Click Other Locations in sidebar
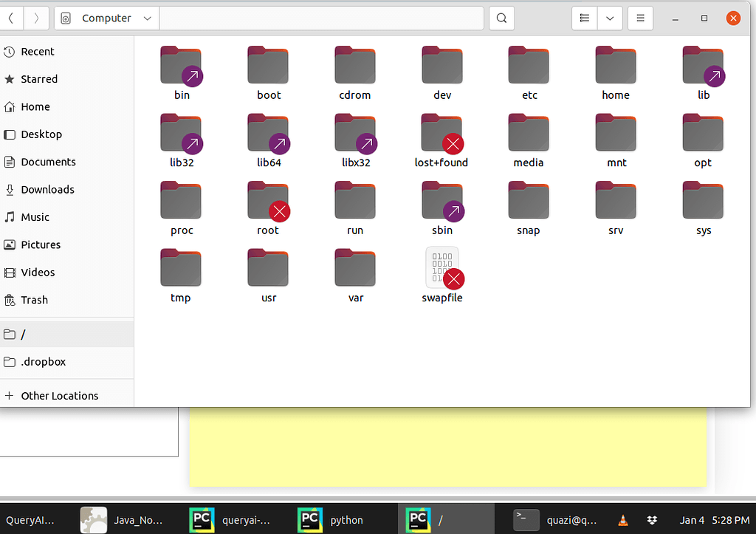 59,395
